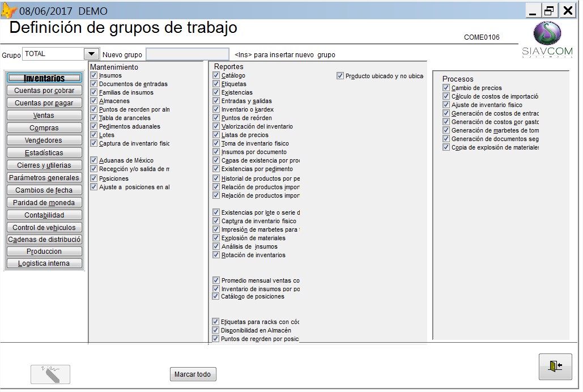Open the Vendedores module
The image size is (583, 392).
[44, 140]
